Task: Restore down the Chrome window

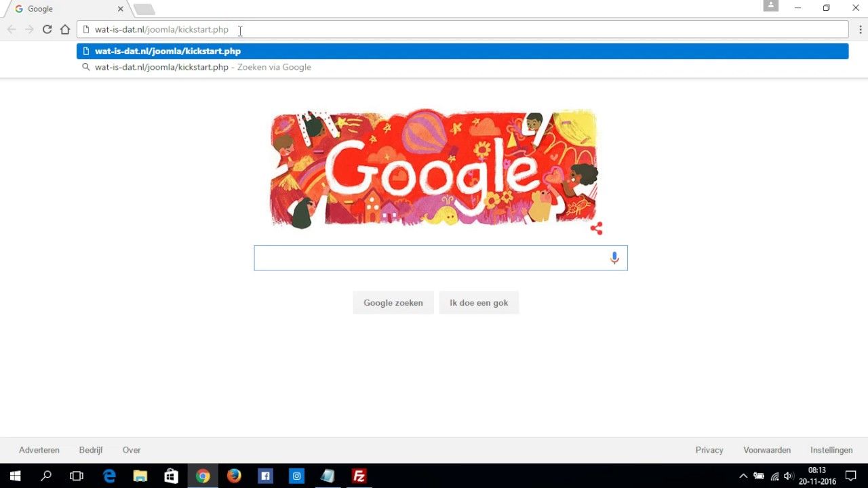Action: click(826, 8)
